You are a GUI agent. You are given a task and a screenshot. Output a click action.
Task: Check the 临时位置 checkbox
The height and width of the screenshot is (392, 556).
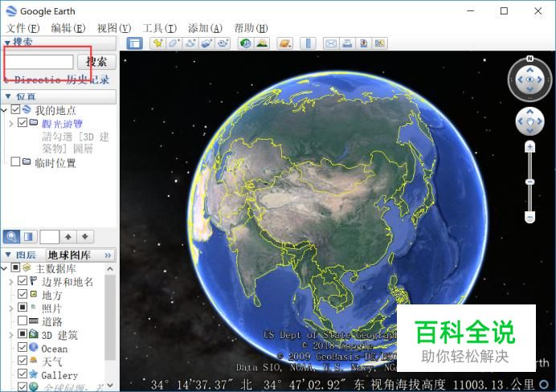[x=15, y=161]
